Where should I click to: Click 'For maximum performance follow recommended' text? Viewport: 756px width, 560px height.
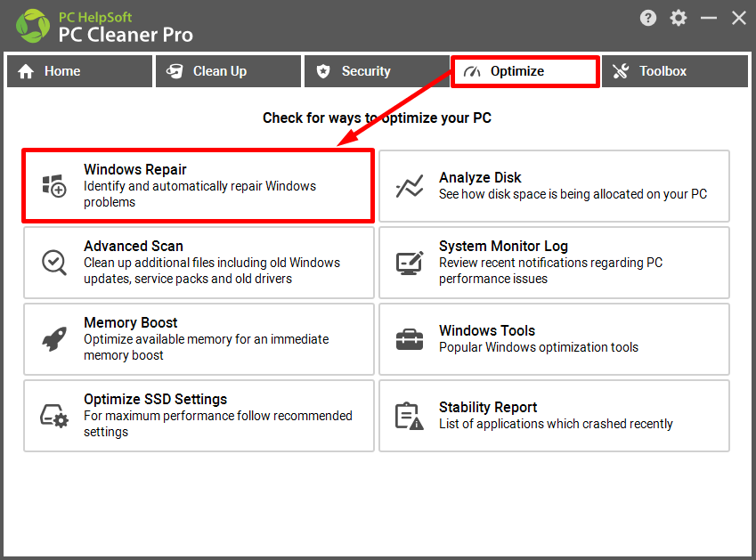tap(218, 416)
